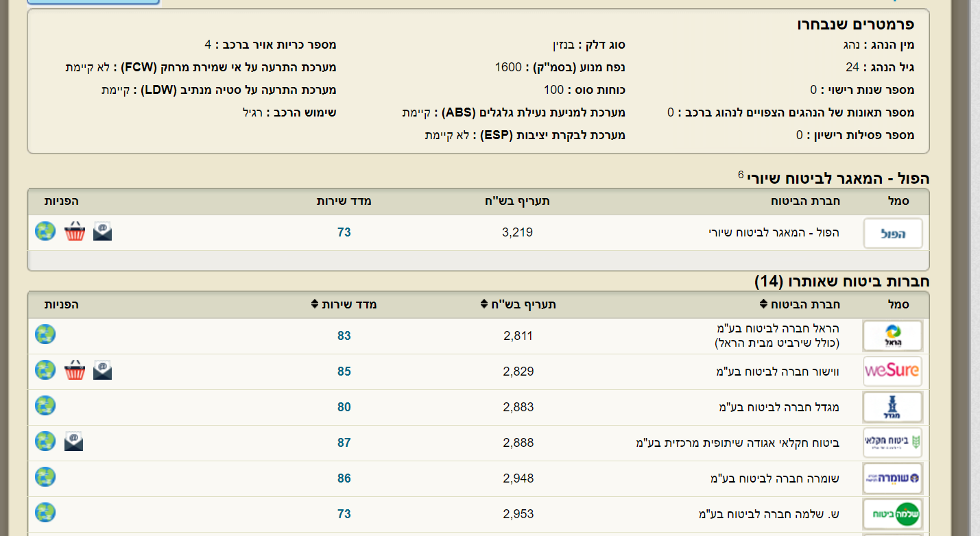Open Harel insurance website globe icon

pos(45,334)
